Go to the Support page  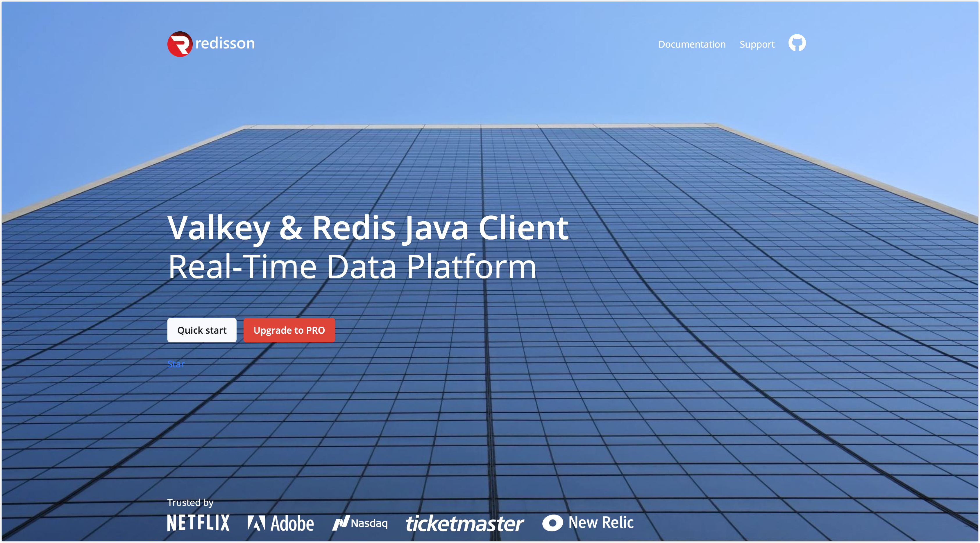click(757, 44)
